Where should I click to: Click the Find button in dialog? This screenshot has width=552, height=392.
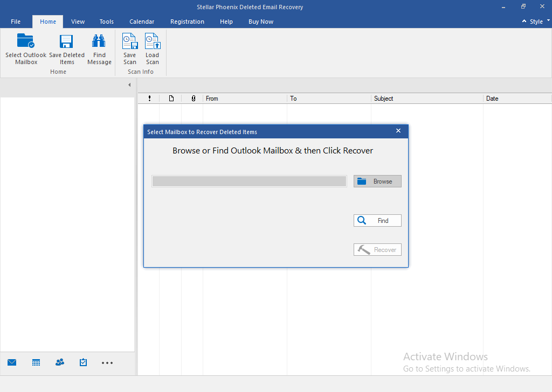pyautogui.click(x=377, y=221)
